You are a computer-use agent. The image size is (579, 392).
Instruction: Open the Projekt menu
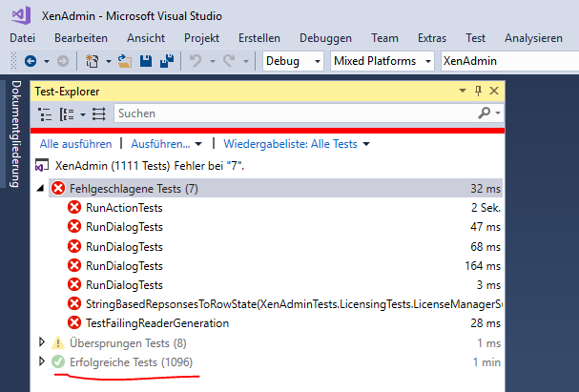point(201,38)
